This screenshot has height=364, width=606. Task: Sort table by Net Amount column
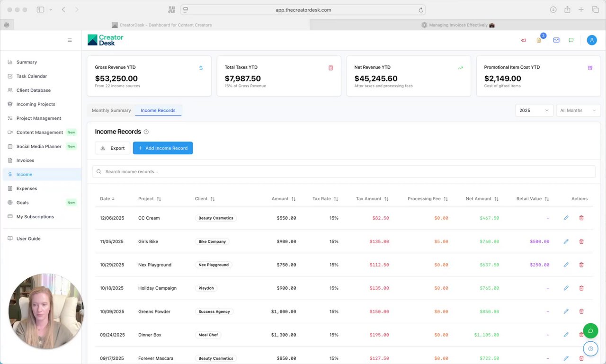[482, 199]
